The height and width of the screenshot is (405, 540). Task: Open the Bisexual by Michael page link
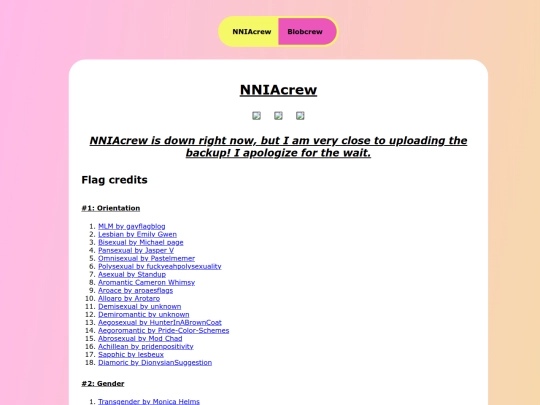[x=141, y=242]
